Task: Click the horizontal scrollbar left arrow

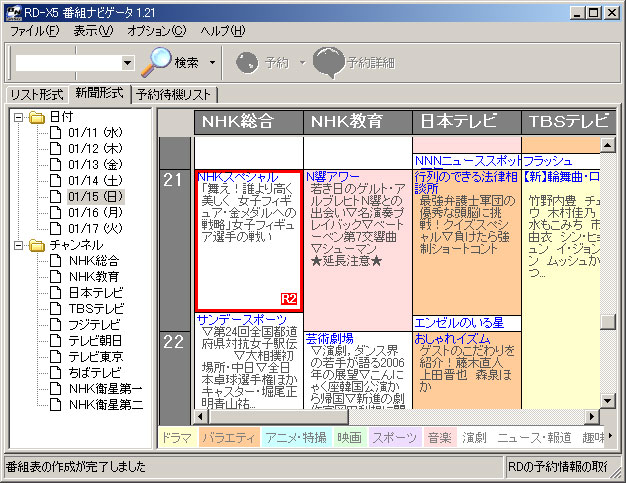Action: point(201,417)
